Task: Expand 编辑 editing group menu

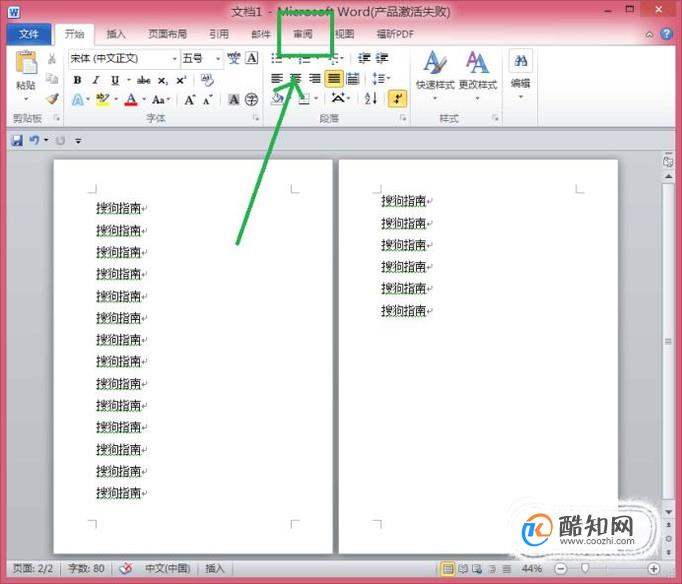Action: pos(520,75)
